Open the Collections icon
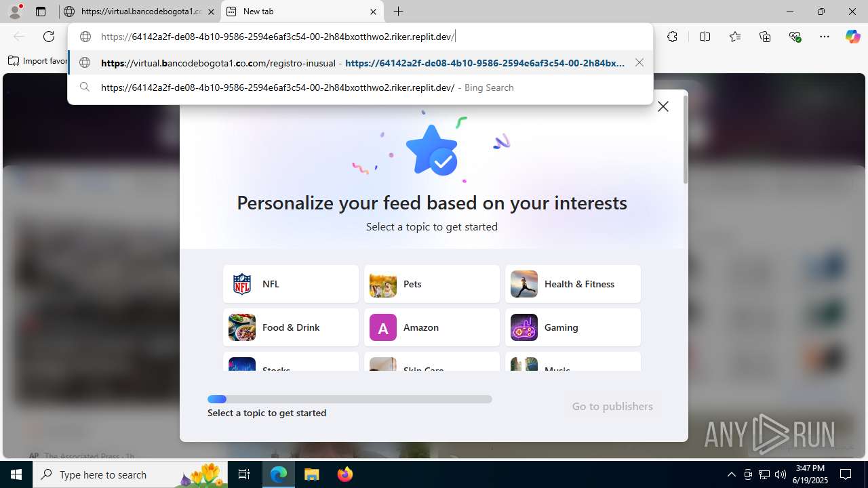Image resolution: width=868 pixels, height=488 pixels. tap(765, 37)
